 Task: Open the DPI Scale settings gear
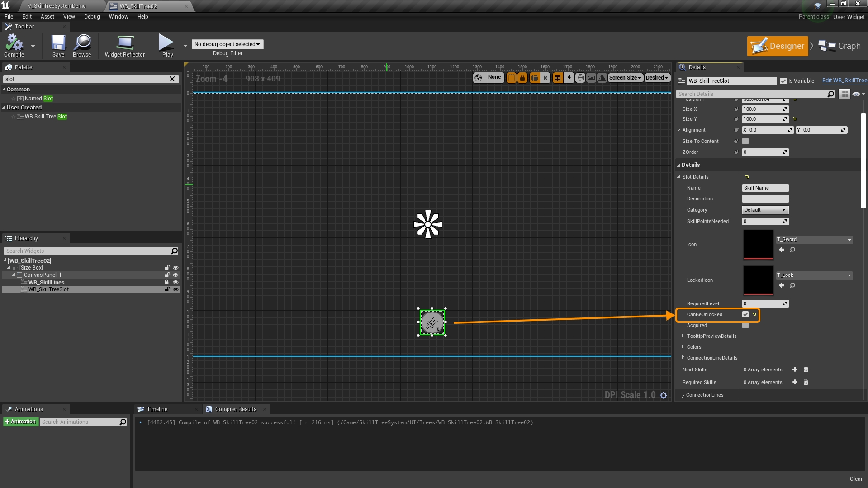(664, 395)
